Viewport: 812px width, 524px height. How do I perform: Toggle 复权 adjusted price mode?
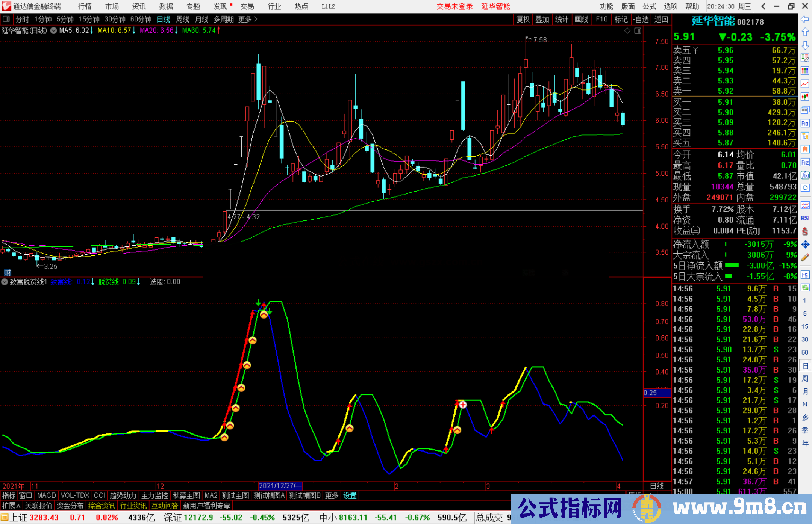coord(523,19)
